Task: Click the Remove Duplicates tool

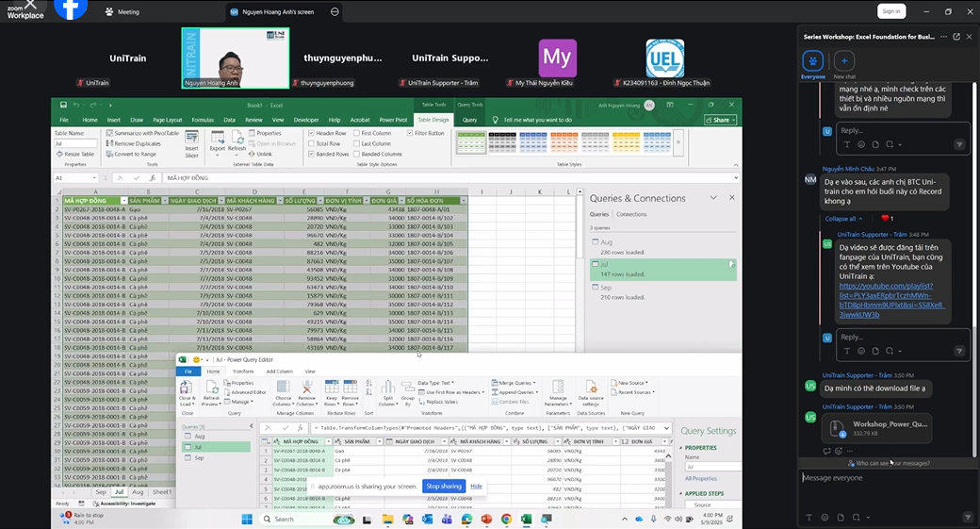Action: [133, 144]
